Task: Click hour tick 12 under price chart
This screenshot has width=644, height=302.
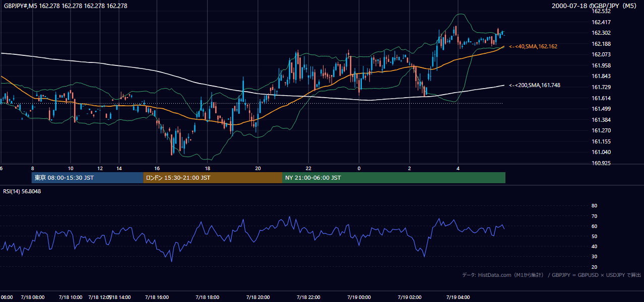Action: click(x=100, y=169)
